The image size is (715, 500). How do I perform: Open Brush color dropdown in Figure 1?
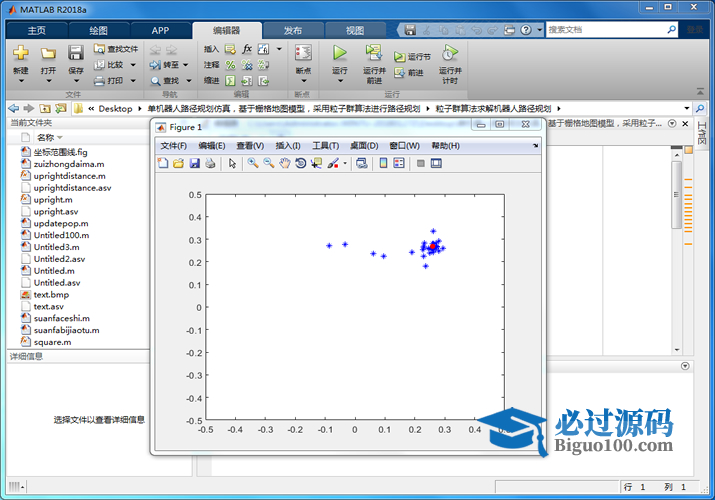tap(345, 163)
